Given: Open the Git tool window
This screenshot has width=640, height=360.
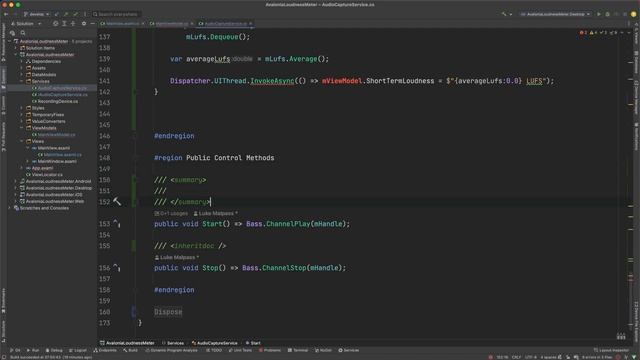Looking at the screenshot, I should [15, 350].
